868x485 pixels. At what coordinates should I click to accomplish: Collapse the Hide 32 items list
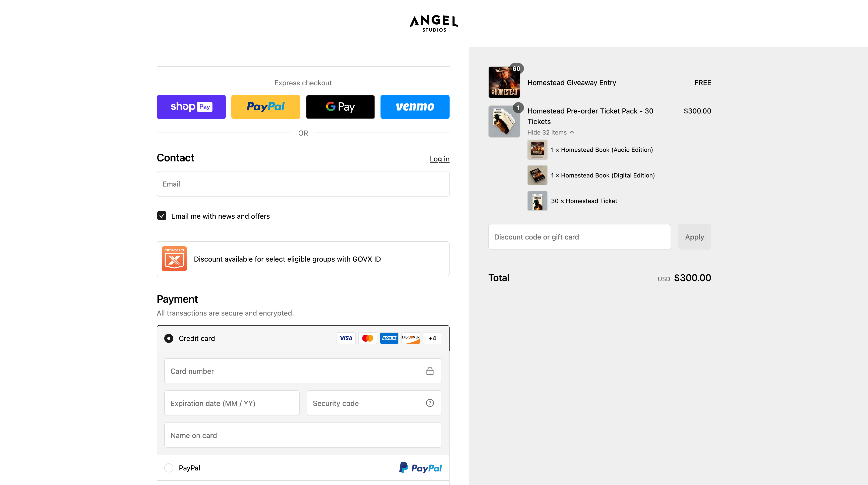coord(551,132)
